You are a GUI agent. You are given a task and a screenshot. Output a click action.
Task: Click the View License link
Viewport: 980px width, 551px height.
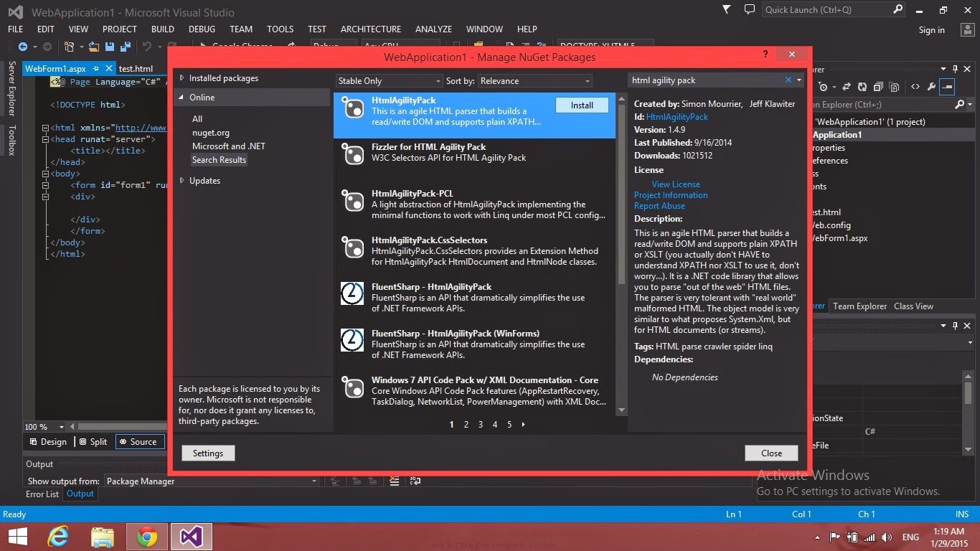676,184
